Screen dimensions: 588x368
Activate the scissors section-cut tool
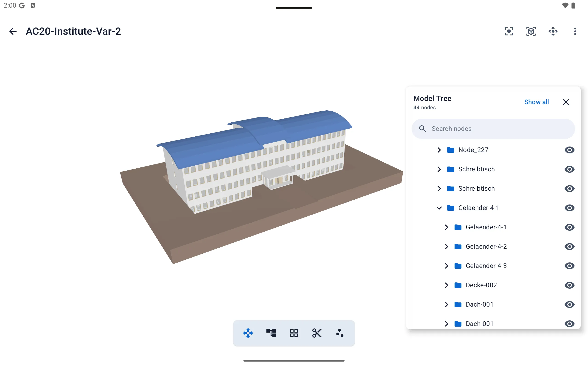[x=317, y=333]
